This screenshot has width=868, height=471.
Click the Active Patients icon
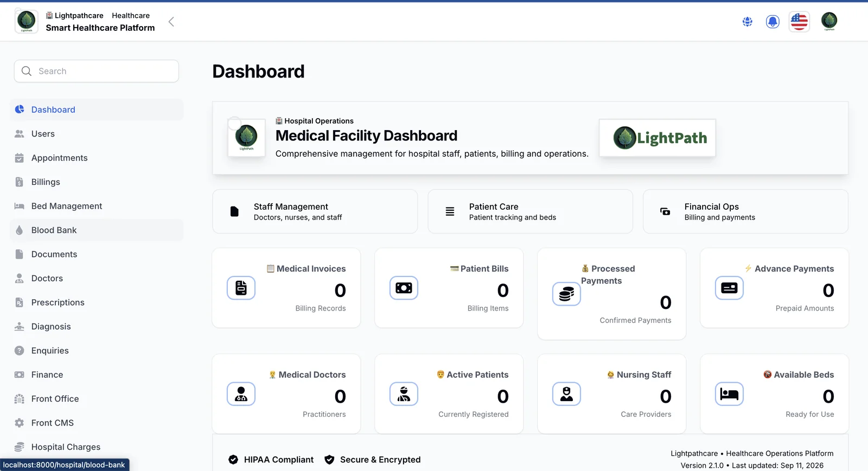(404, 394)
